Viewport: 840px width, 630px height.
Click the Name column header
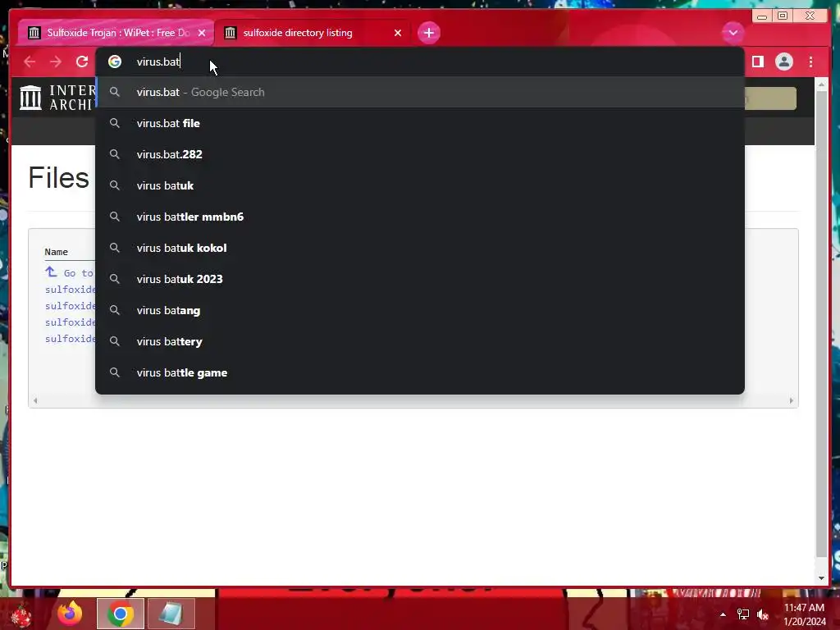click(x=57, y=252)
